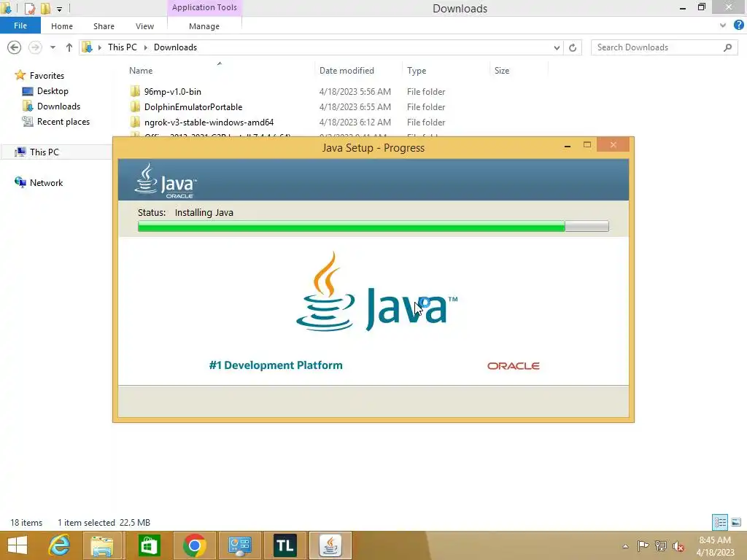
Task: Click New Folder quick access icon
Action: pyautogui.click(x=46, y=8)
